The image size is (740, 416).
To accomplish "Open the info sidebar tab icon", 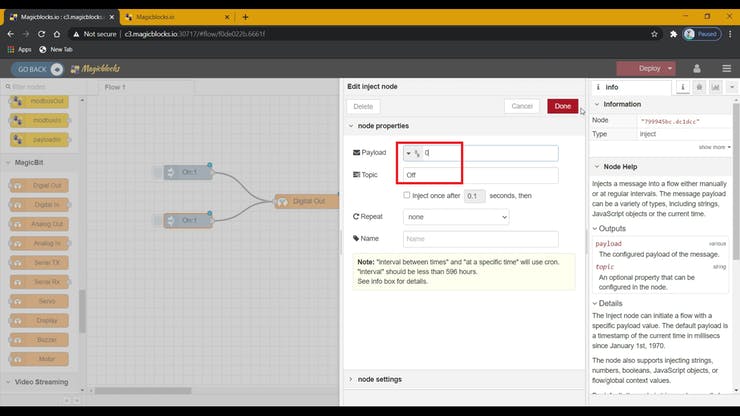I will pos(682,87).
